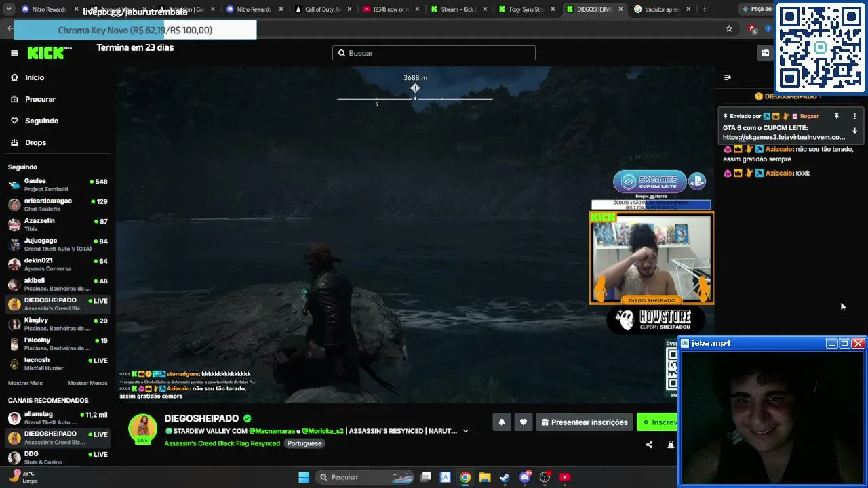Switch to tradutor browser tab
Screen dimensions: 868x488
click(662, 9)
